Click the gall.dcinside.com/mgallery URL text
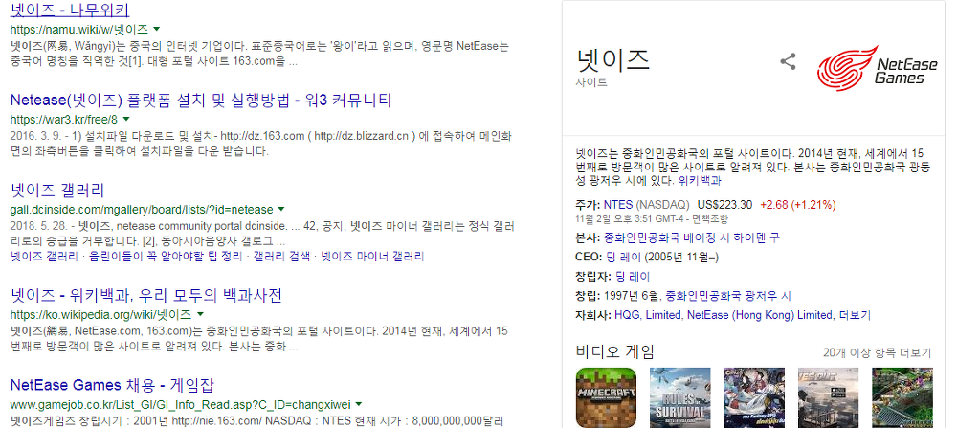This screenshot has width=980, height=428. tap(142, 210)
